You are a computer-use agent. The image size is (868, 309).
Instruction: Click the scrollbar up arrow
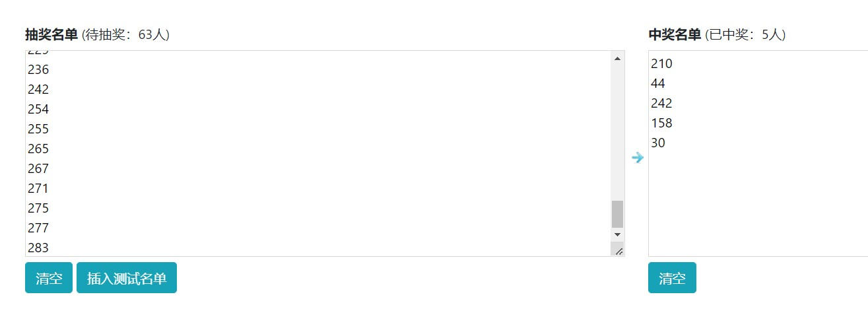617,59
